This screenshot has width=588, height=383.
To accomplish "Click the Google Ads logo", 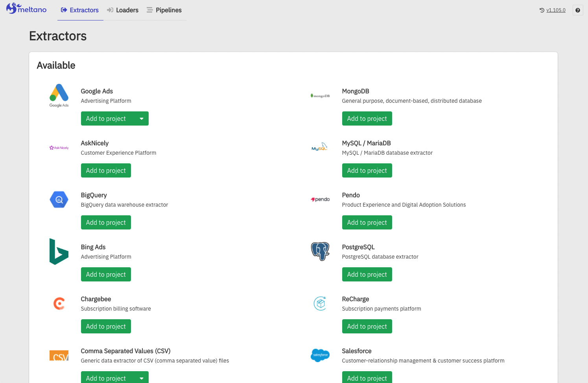I will (59, 96).
